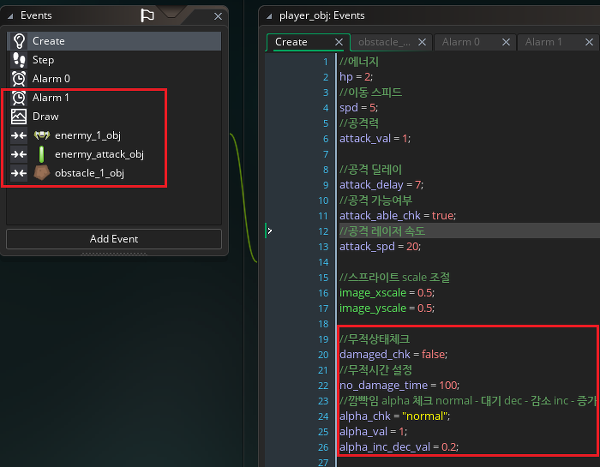This screenshot has height=467, width=600.
Task: Click the enermy_1_obj sprite thumbnail
Action: (42, 135)
